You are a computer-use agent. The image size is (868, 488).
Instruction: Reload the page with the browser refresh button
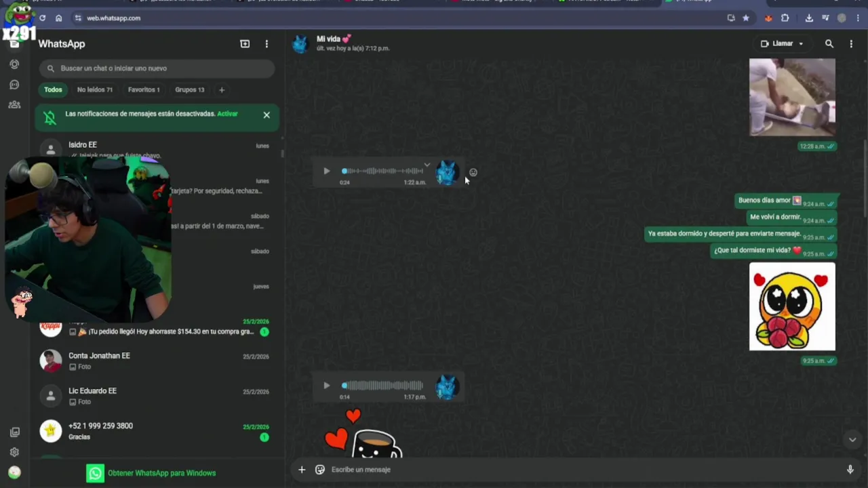click(x=42, y=18)
